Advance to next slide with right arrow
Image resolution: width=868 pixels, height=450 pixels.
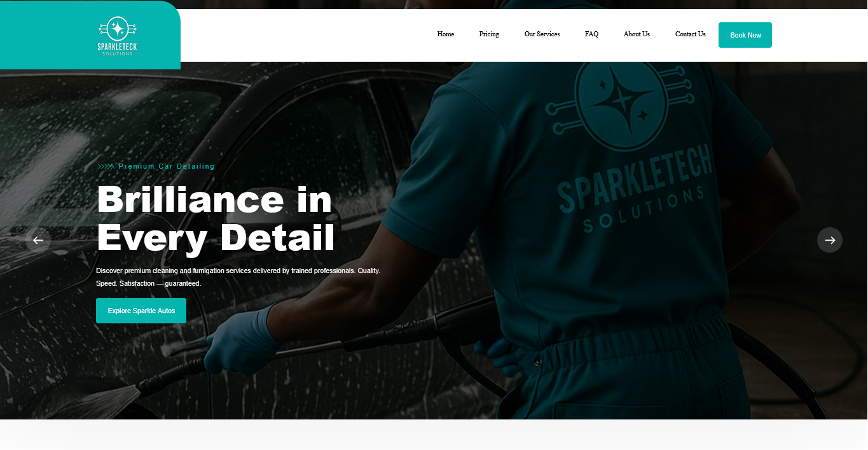[x=830, y=240]
